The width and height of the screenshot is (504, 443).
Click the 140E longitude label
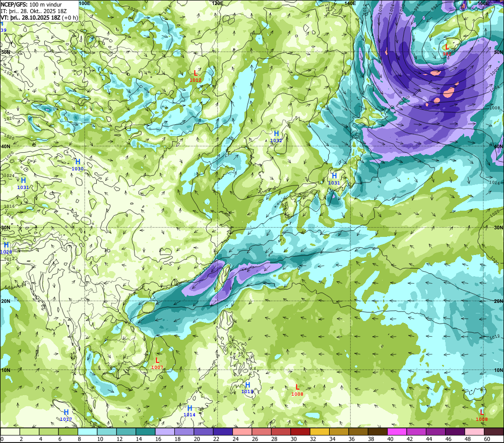point(350,3)
